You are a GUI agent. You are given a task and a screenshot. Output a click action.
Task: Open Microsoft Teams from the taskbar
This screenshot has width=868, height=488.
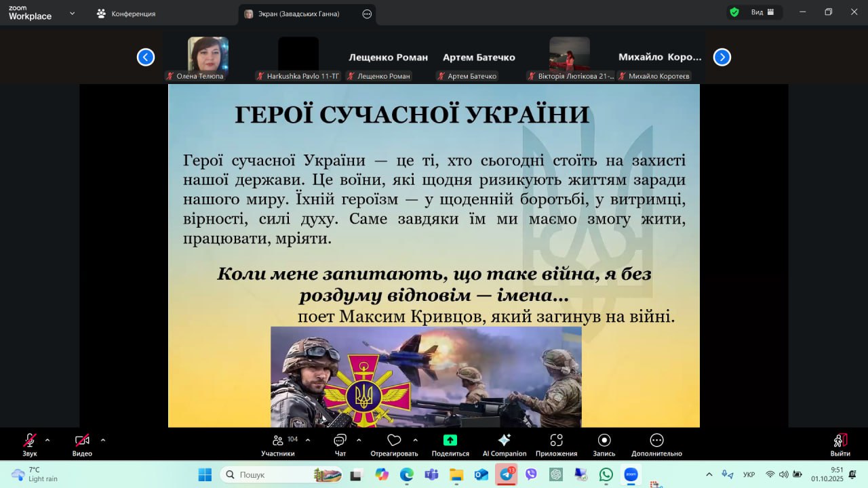[431, 474]
